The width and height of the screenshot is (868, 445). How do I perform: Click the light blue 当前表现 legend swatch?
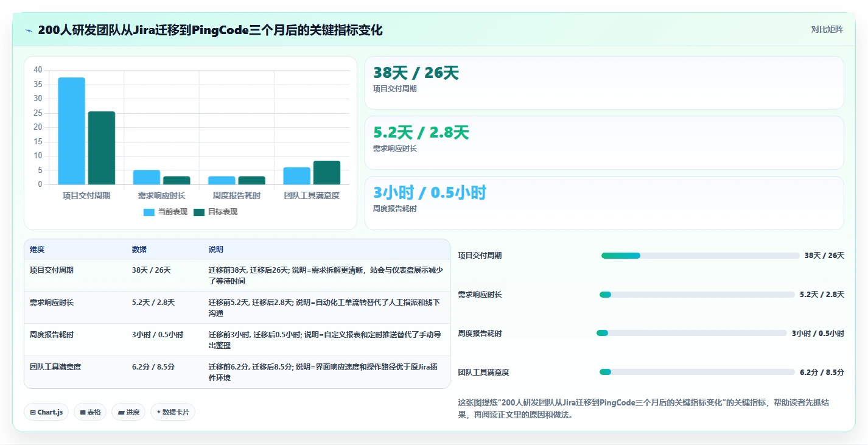tap(149, 212)
